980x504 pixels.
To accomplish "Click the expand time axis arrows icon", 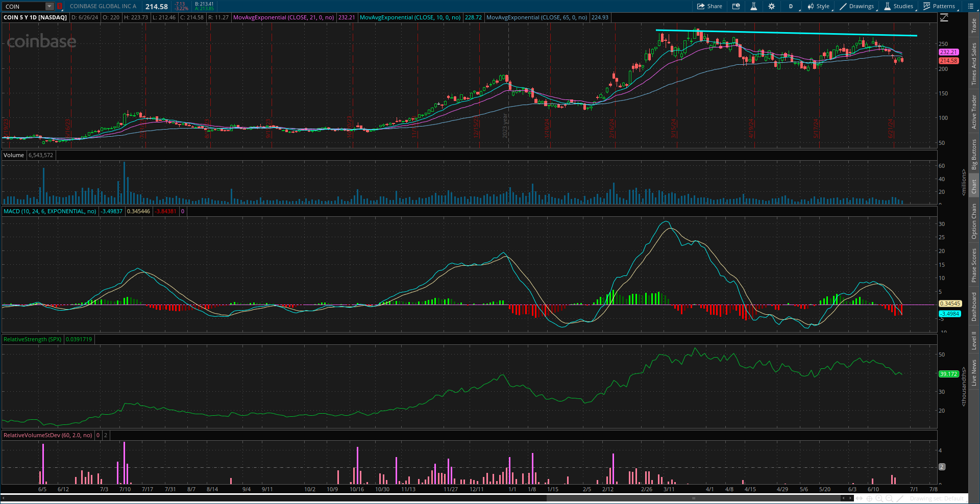I will [860, 498].
